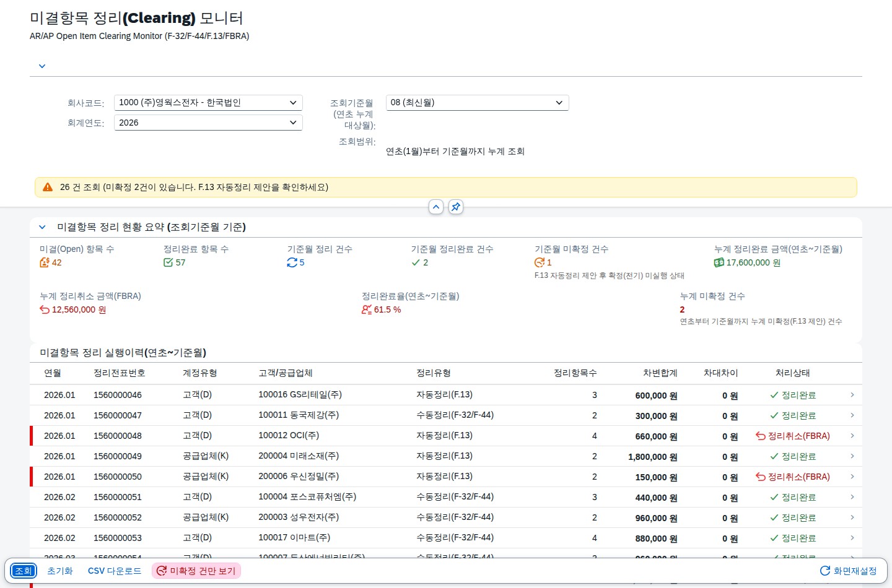The image size is (892, 588).
Task: Open details of document 1560000047 row arrow
Action: click(852, 415)
